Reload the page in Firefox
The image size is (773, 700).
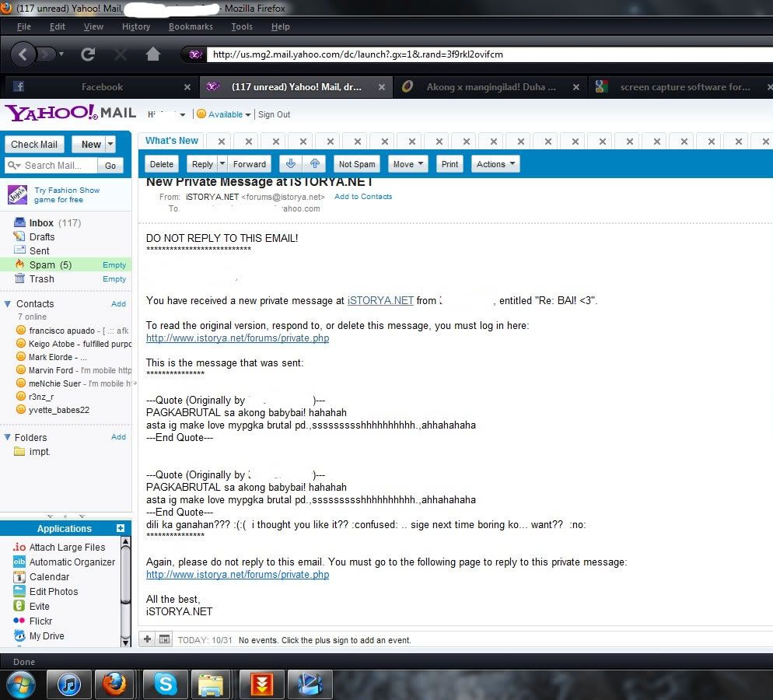pyautogui.click(x=88, y=54)
